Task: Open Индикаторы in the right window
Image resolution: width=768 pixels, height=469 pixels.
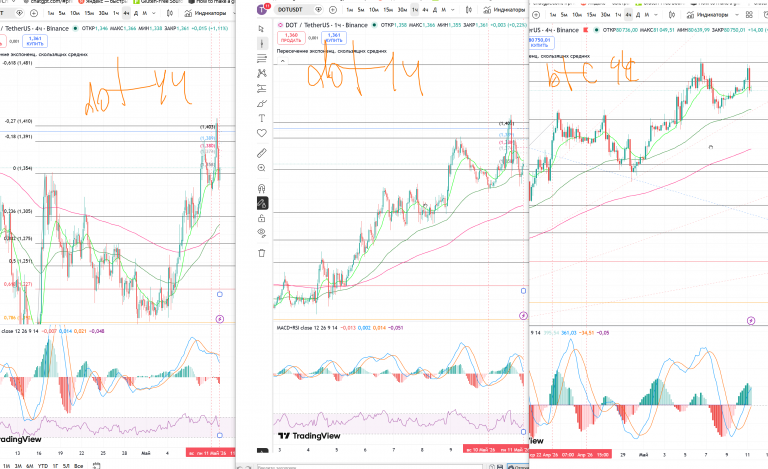Action: coord(708,15)
